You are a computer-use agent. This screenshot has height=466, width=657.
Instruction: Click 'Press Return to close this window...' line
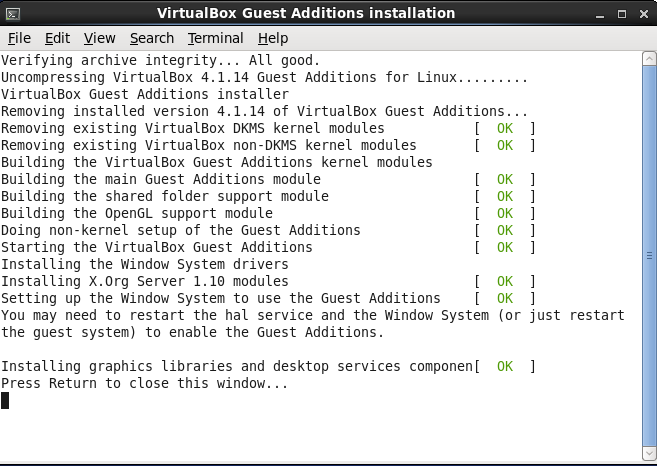pos(145,383)
